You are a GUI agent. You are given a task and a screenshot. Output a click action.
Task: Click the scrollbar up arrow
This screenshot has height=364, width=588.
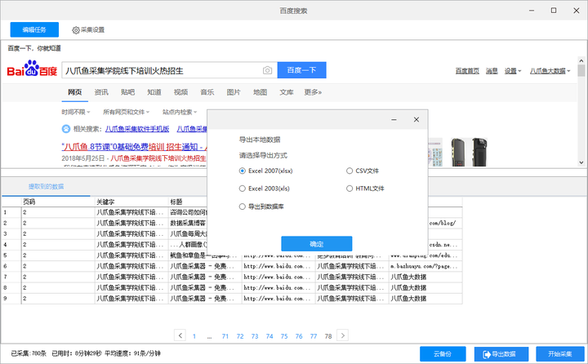point(581,60)
